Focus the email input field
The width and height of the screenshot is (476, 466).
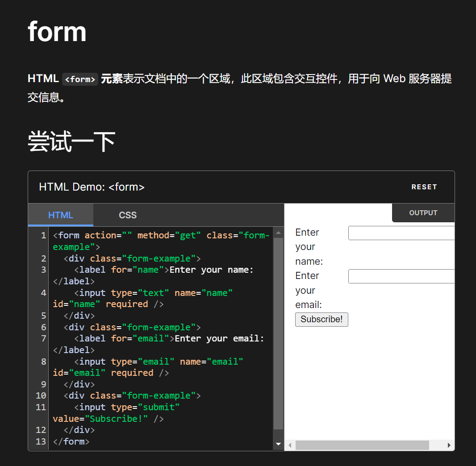coord(401,276)
